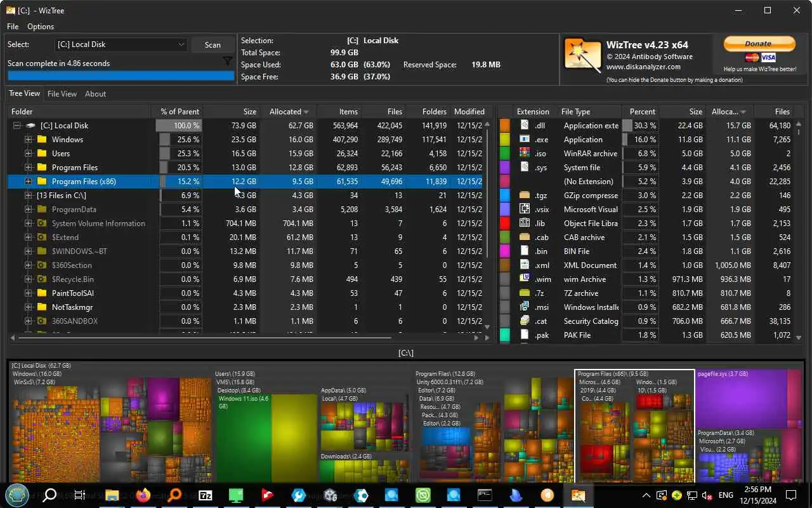Select the $WINDOWS.~BT folder row
The image size is (812, 508).
coord(244,251)
